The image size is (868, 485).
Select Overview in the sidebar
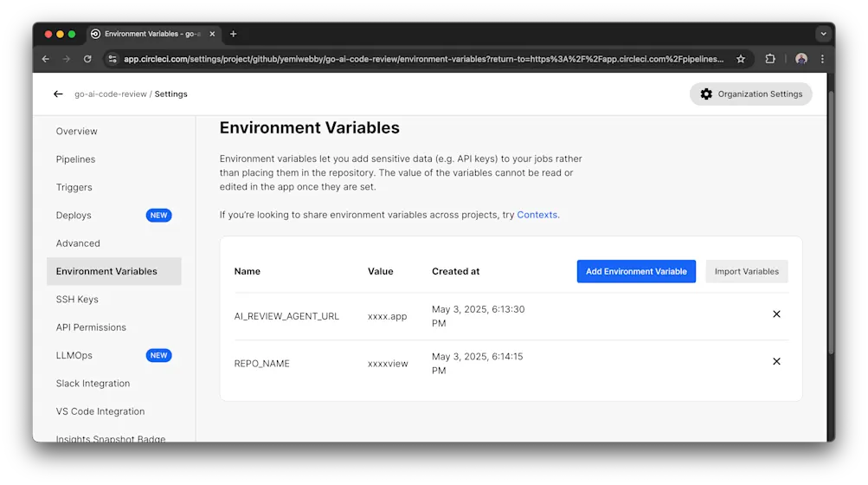76,132
